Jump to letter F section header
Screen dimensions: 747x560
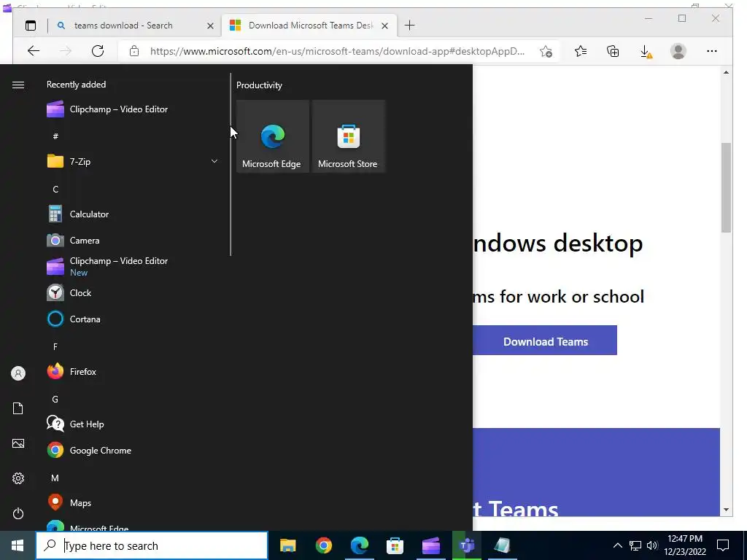pos(55,346)
